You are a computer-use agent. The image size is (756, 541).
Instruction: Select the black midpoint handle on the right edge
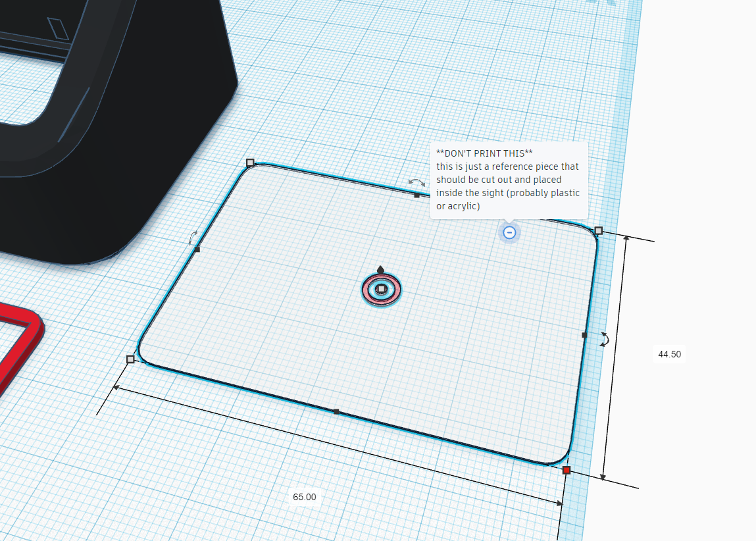[584, 334]
